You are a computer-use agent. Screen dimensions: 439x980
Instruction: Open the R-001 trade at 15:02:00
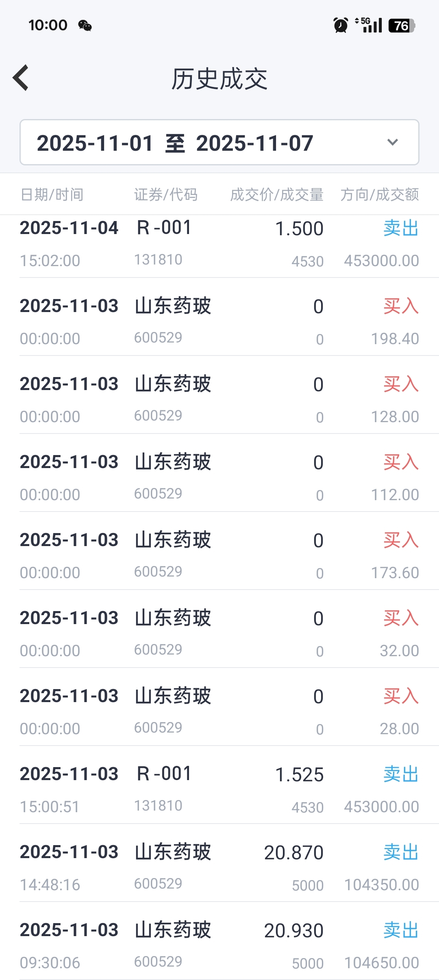pos(219,244)
